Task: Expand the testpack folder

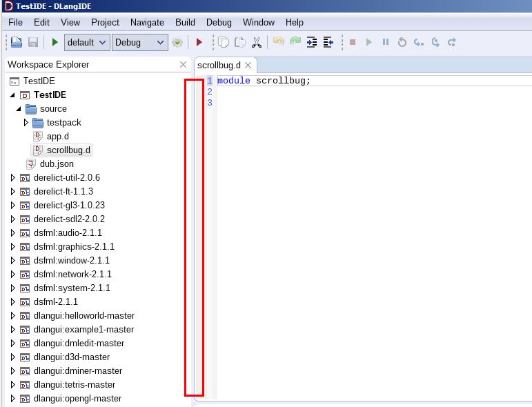Action: (x=26, y=122)
